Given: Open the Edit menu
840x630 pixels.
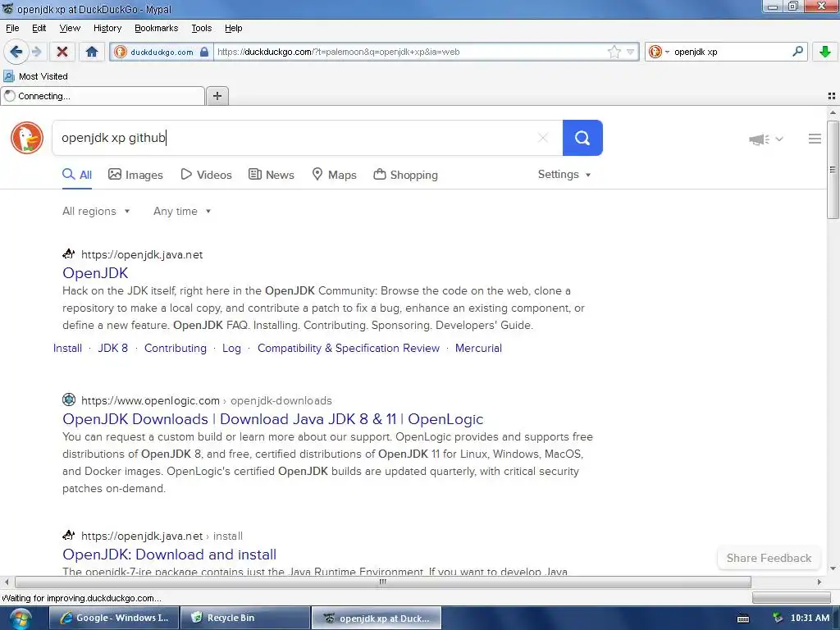Looking at the screenshot, I should click(x=39, y=29).
